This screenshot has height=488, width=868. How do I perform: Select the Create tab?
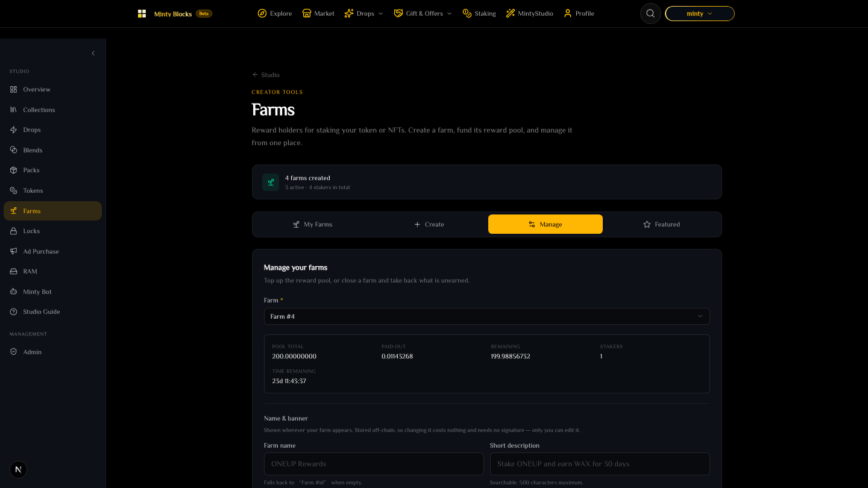(429, 224)
